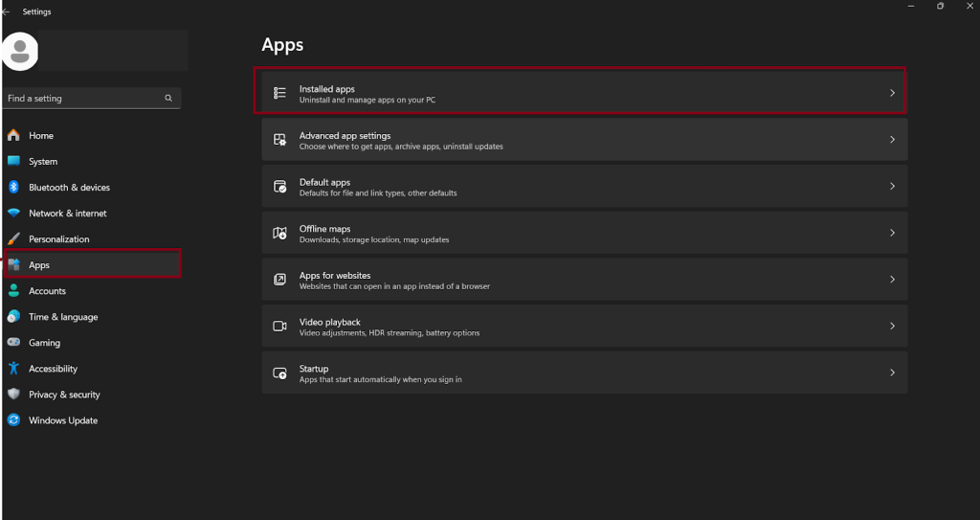Click the System monitor icon
The width and height of the screenshot is (980, 520).
click(x=13, y=162)
